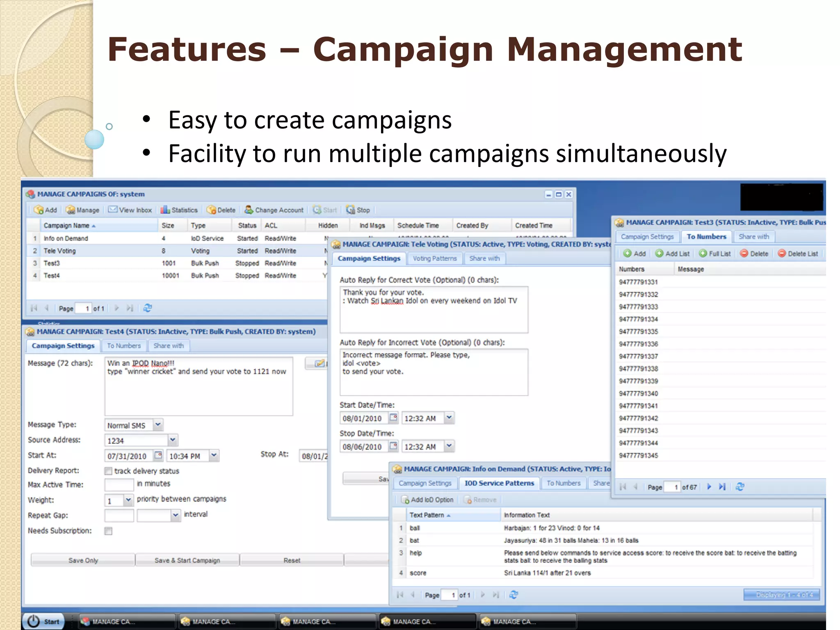840x630 pixels.
Task: Expand the Weight dropdown
Action: (x=128, y=500)
